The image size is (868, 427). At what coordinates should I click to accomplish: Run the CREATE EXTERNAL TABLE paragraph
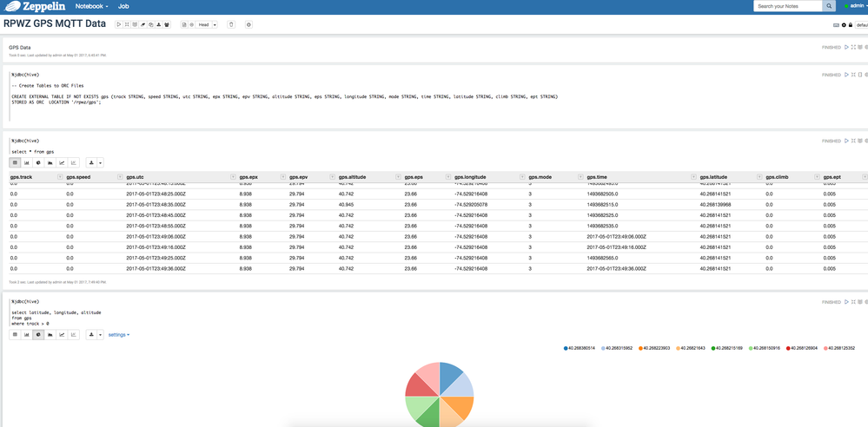click(846, 75)
